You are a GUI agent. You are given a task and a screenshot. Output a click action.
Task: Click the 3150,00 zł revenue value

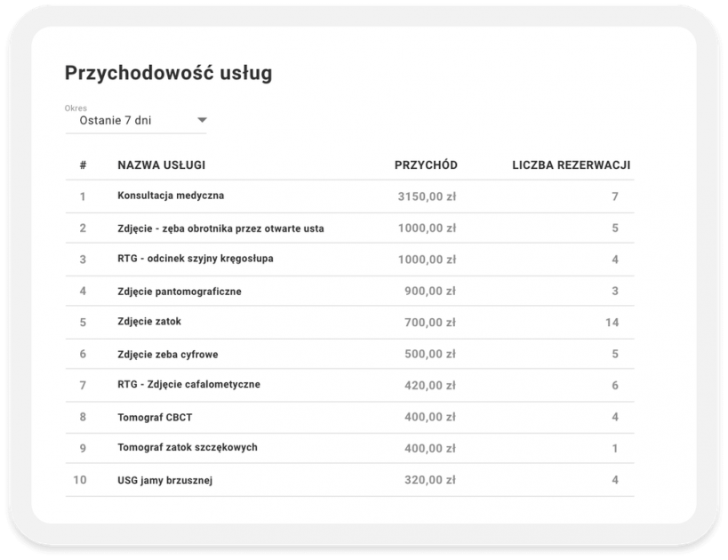(x=427, y=196)
